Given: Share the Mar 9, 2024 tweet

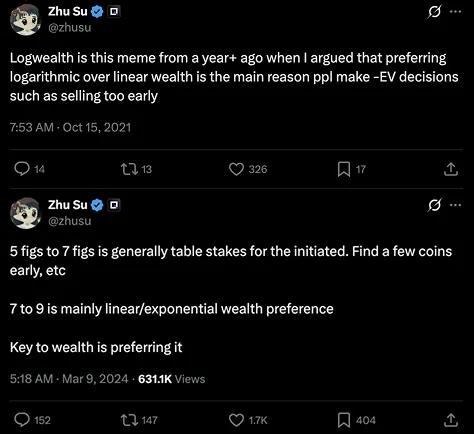Looking at the screenshot, I should point(451,420).
